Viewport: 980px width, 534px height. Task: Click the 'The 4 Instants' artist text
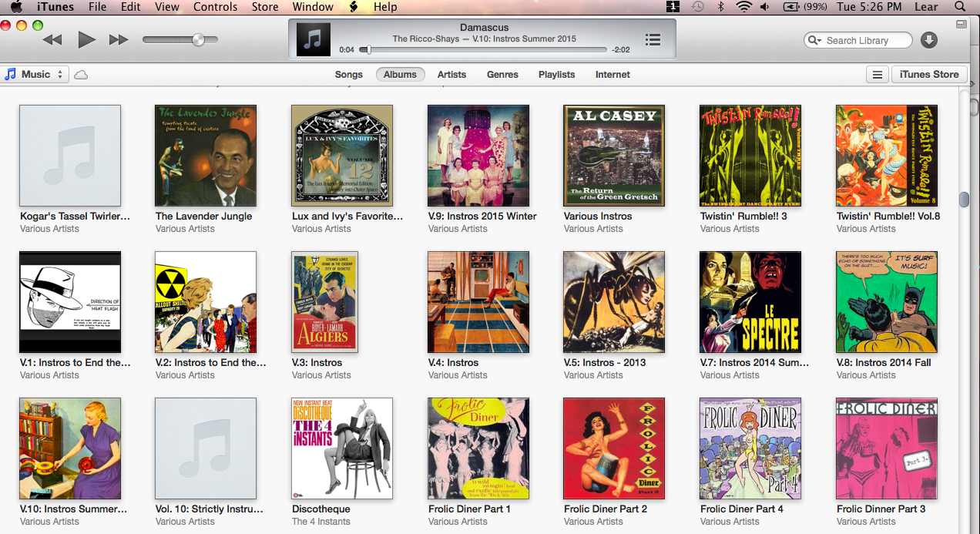pyautogui.click(x=321, y=522)
